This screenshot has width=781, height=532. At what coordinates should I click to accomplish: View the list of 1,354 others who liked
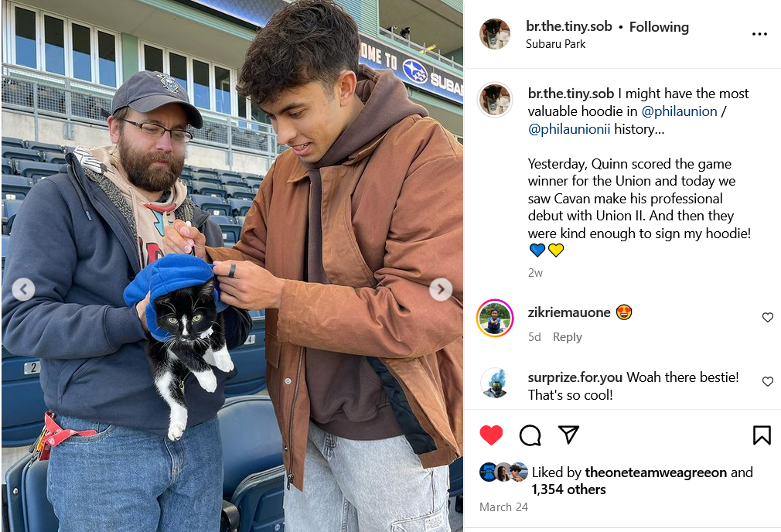[x=568, y=489]
